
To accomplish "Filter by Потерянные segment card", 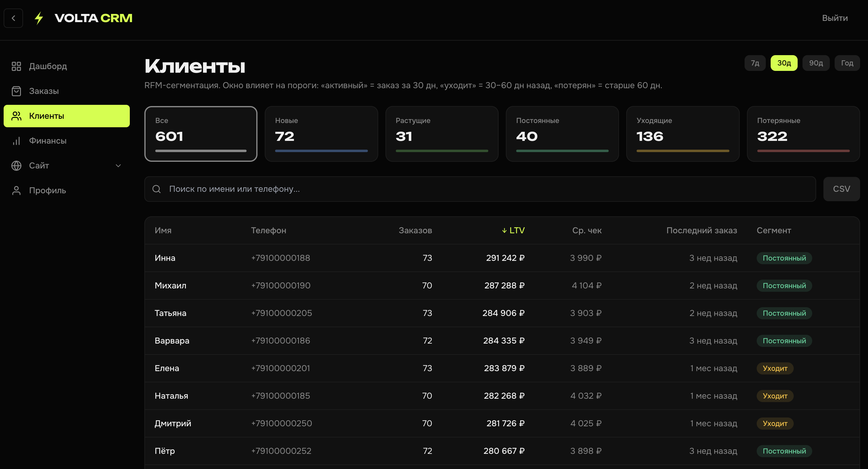I will pyautogui.click(x=803, y=134).
